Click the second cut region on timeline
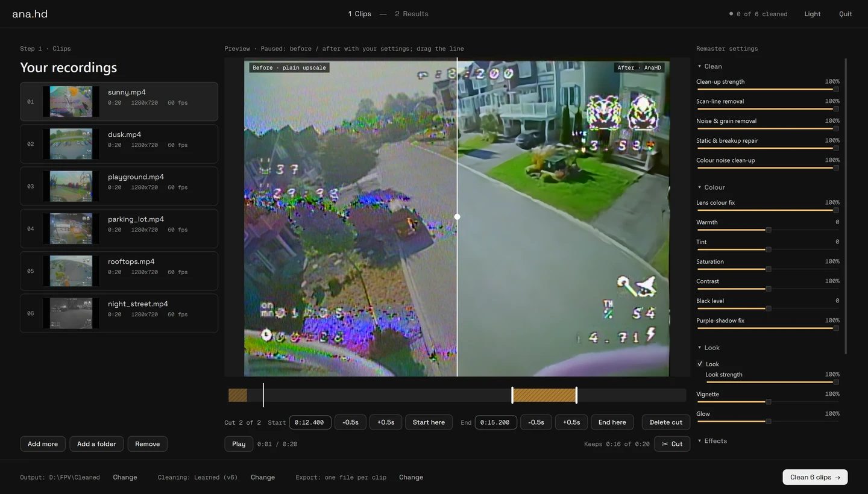The width and height of the screenshot is (868, 494). [x=544, y=395]
